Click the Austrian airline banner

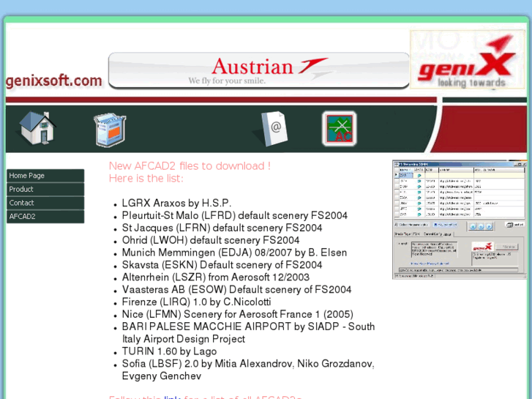tap(259, 70)
